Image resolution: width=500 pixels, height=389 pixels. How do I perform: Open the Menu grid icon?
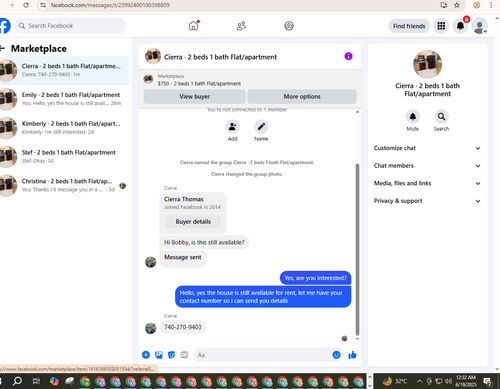click(x=441, y=26)
